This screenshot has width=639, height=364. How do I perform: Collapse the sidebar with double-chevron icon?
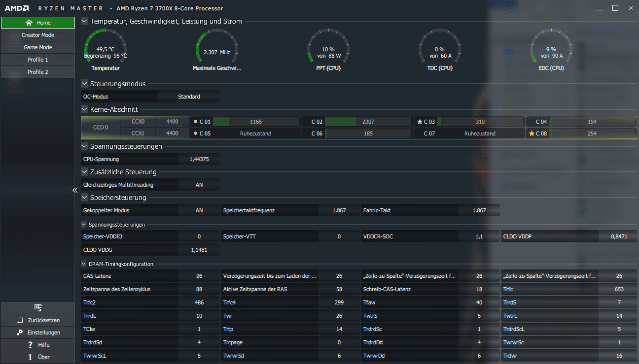75,190
